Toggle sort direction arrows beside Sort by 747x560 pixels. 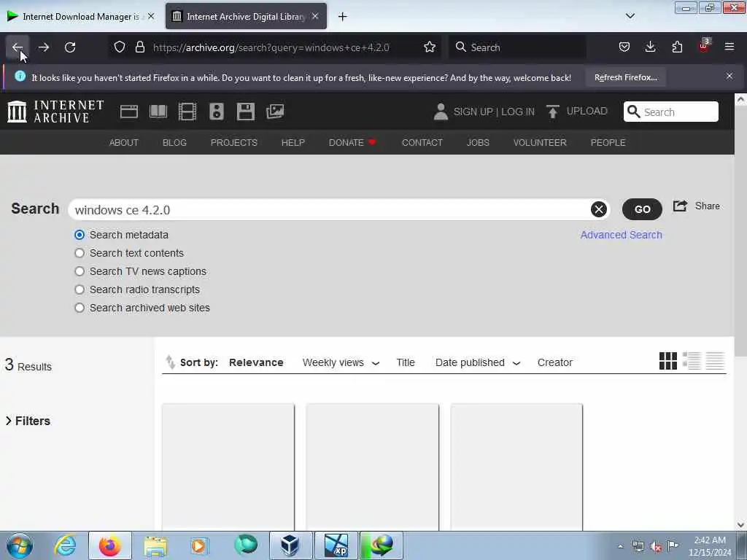(x=170, y=362)
